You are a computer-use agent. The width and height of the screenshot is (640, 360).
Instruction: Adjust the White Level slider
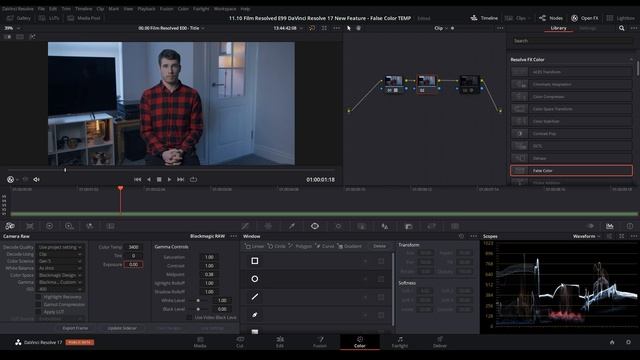198,300
